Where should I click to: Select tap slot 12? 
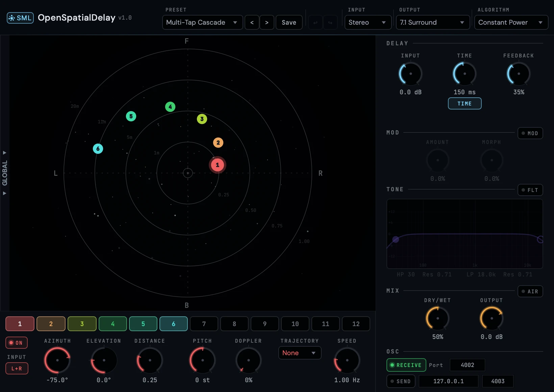point(356,324)
